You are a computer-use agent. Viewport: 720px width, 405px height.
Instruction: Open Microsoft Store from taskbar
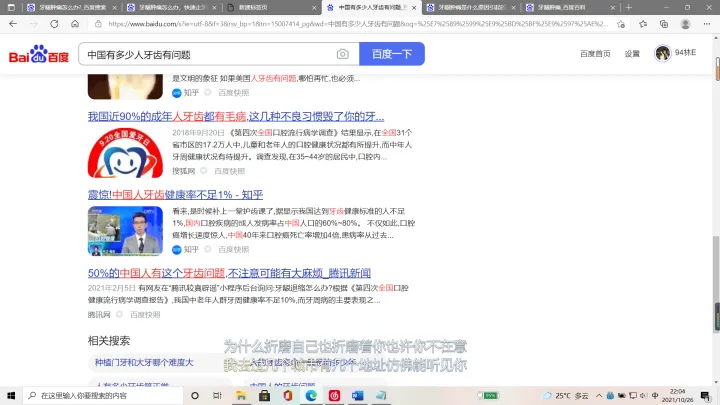[x=264, y=395]
